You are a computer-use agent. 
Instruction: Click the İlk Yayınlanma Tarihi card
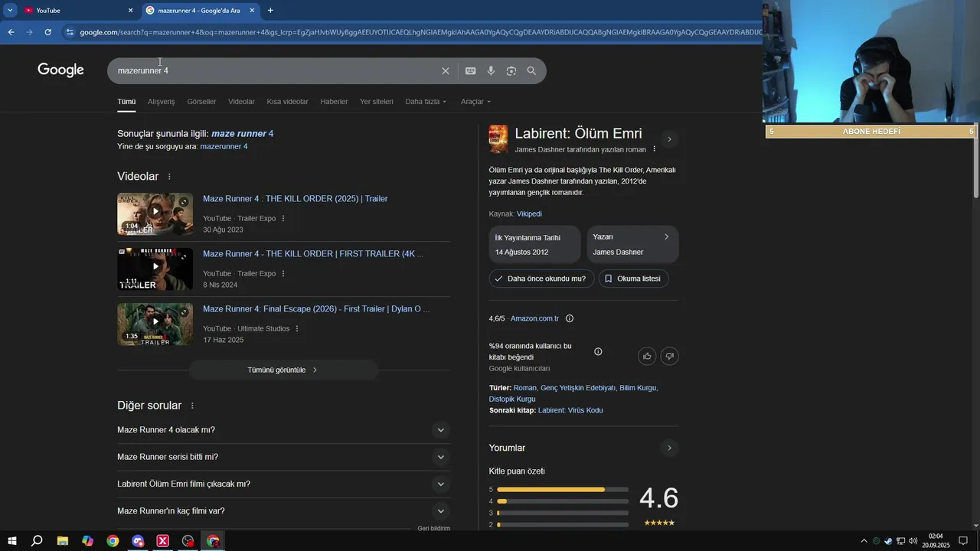tap(534, 244)
